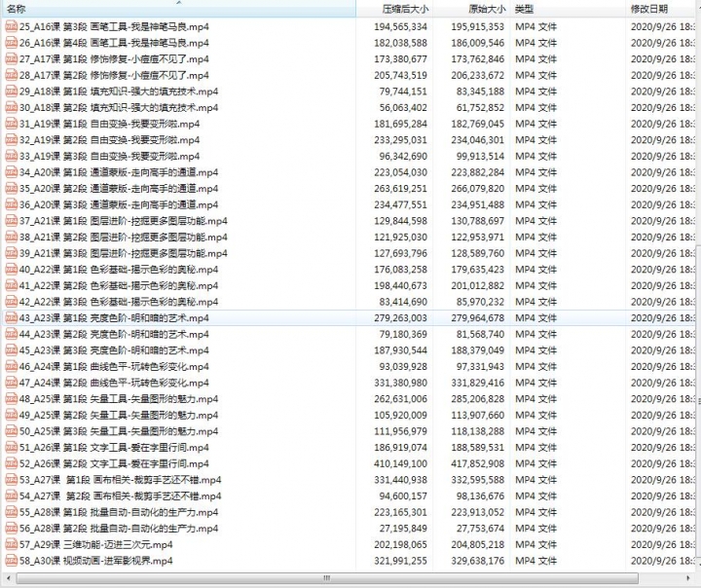Viewport: 701px width, 588px height.
Task: Toggle the sort arrow above the name column
Action: point(179,4)
